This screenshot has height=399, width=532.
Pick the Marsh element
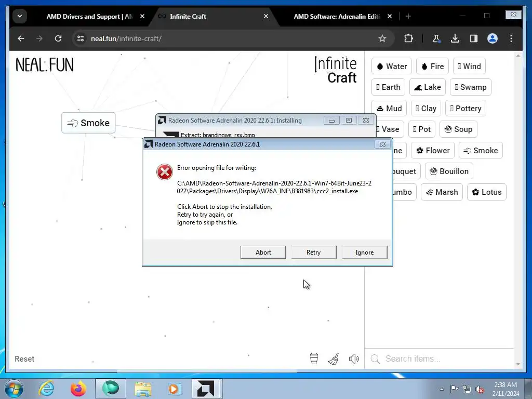[x=442, y=192]
